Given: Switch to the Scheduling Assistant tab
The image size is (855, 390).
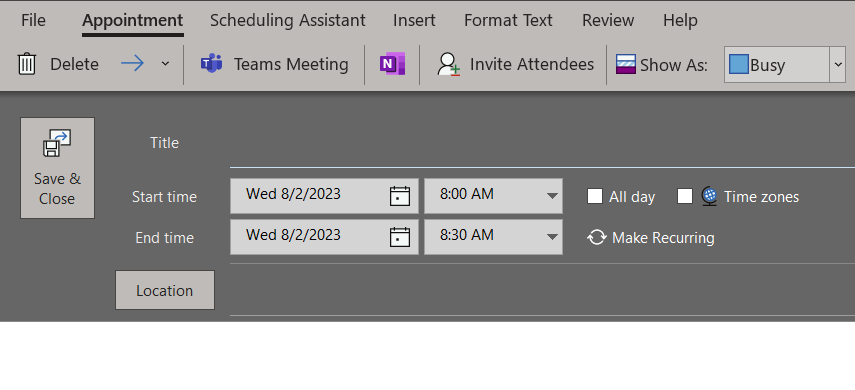Looking at the screenshot, I should [x=287, y=20].
